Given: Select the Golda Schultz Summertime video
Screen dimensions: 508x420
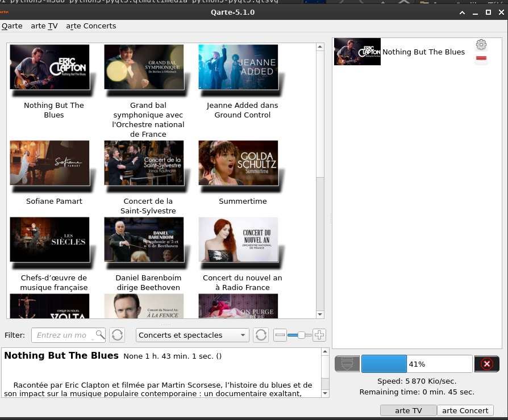Looking at the screenshot, I should click(238, 163).
